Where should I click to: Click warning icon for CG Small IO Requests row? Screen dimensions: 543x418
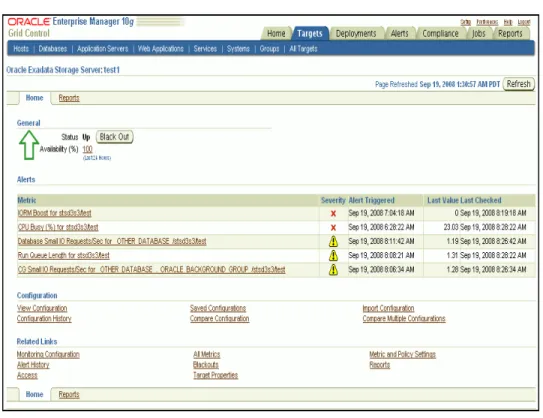click(x=333, y=269)
